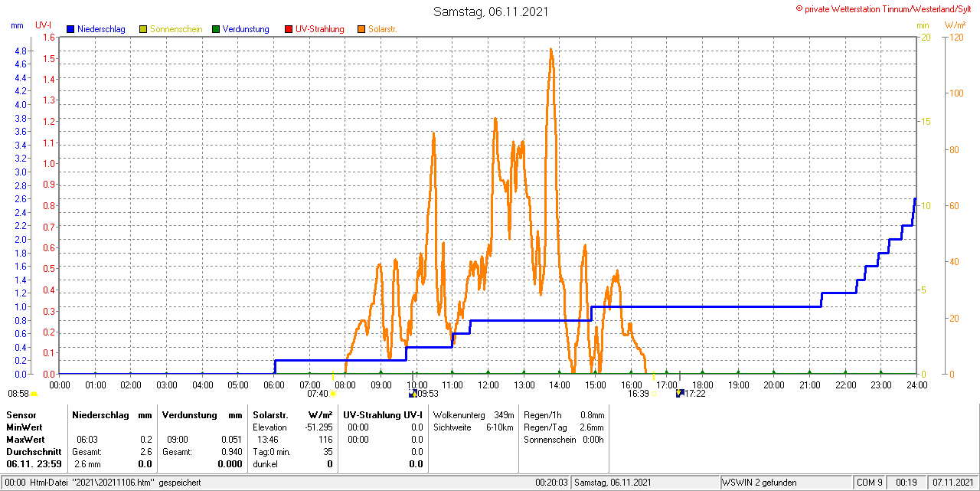Click the 00:19 status bar clock

(906, 483)
